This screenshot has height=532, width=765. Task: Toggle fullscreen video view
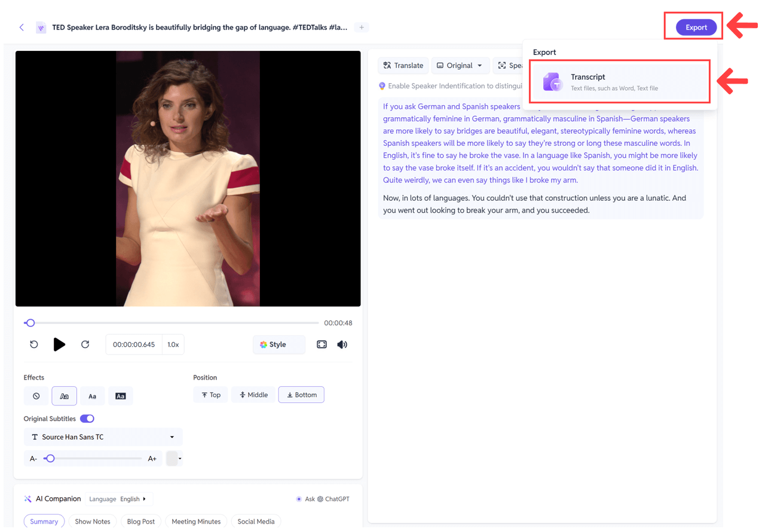tap(322, 344)
